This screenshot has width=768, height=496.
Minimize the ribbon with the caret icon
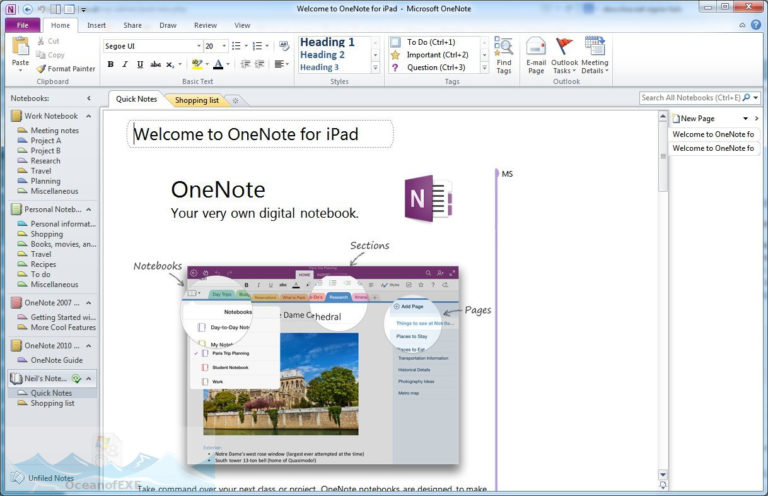coord(743,25)
